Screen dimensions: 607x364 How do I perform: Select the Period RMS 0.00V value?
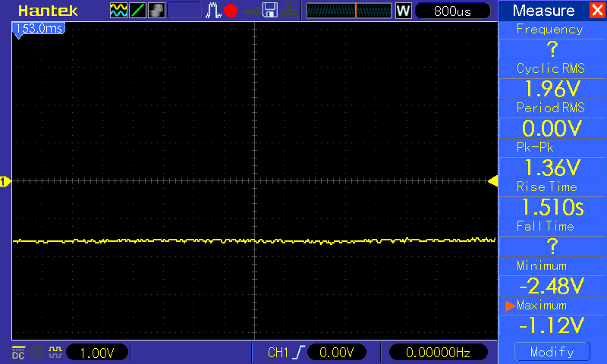[552, 128]
